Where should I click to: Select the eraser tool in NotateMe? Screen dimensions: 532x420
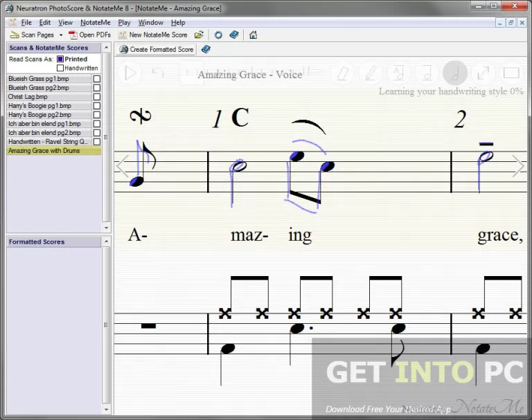click(343, 73)
